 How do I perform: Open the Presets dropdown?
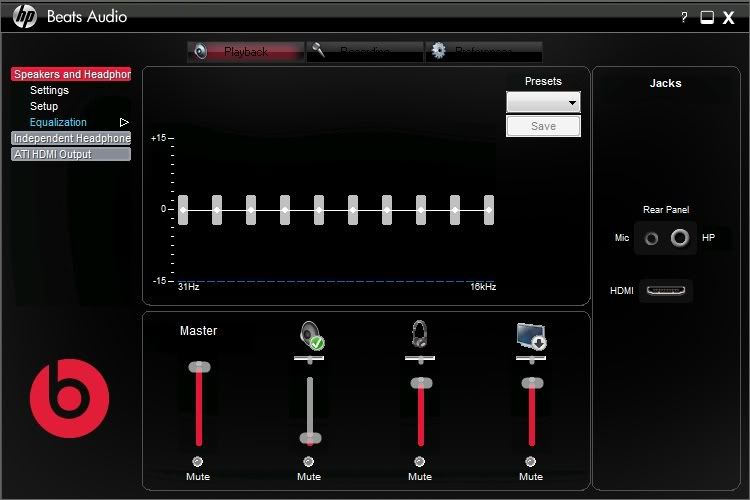point(543,102)
